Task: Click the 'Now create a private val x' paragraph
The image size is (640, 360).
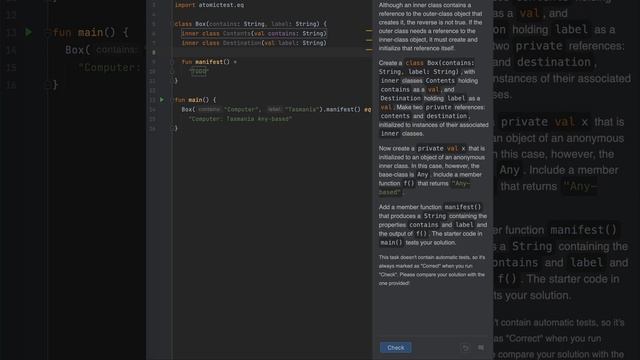Action: tap(432, 170)
